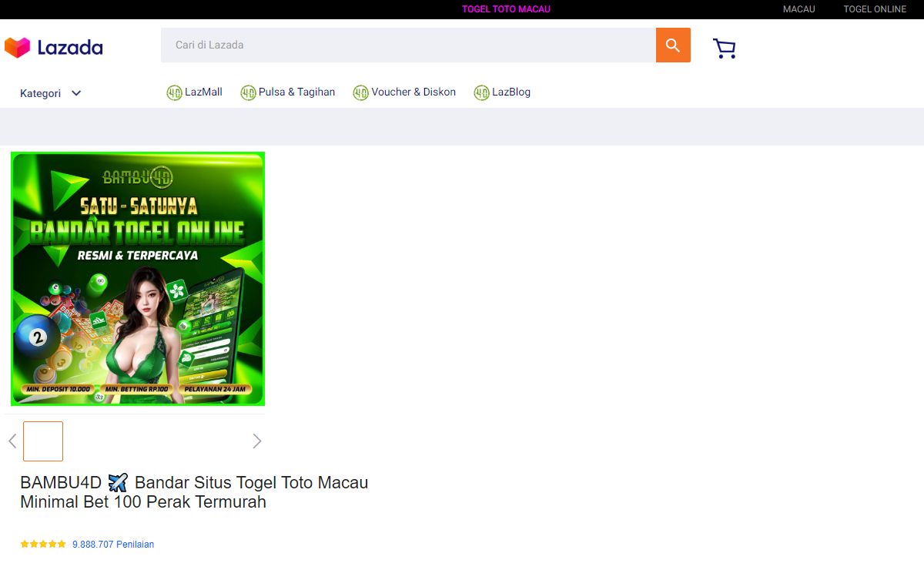
Task: Click the LazMall icon badge
Action: coord(174,92)
